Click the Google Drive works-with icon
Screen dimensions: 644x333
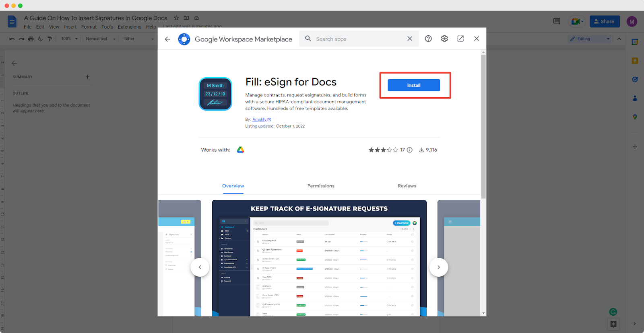coord(240,150)
